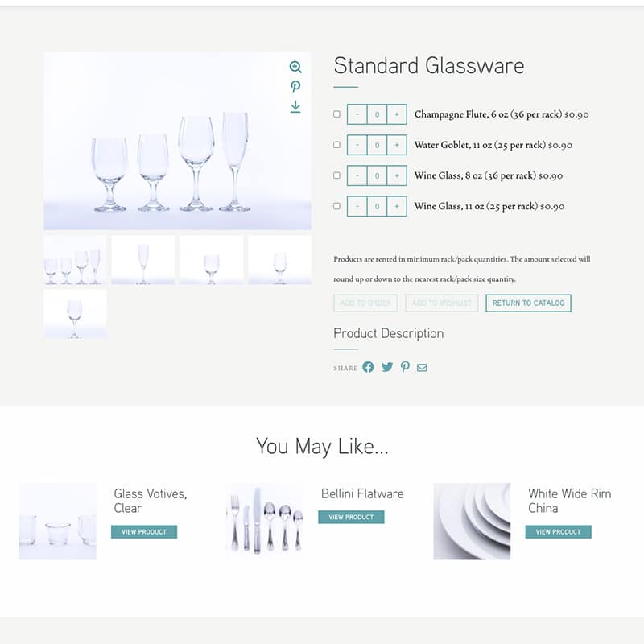The width and height of the screenshot is (644, 644).
Task: View product for White Wide Rim China
Action: point(558,532)
